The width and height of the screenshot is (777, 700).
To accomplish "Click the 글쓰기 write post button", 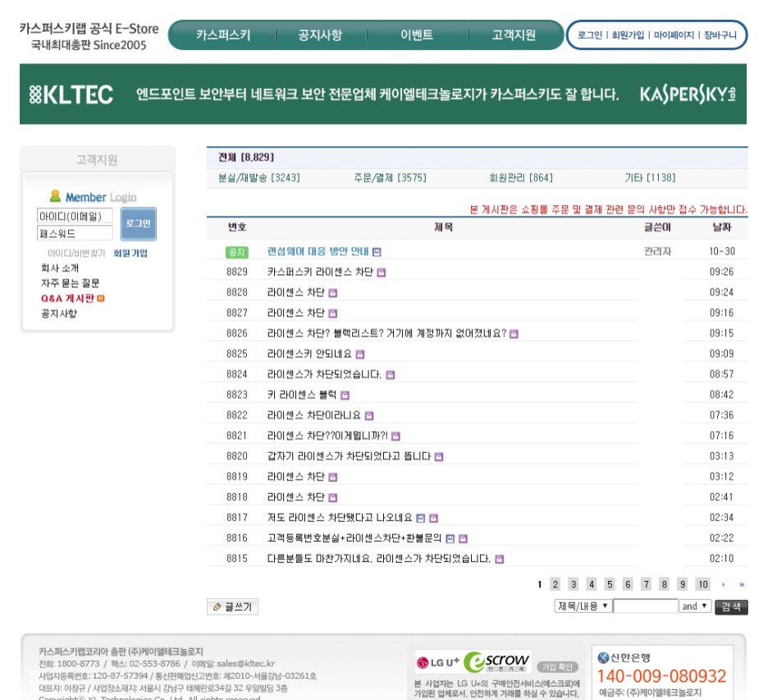I will coord(232,606).
